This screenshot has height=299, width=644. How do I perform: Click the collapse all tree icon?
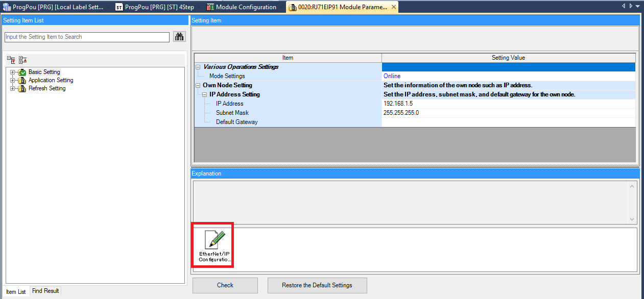click(22, 60)
